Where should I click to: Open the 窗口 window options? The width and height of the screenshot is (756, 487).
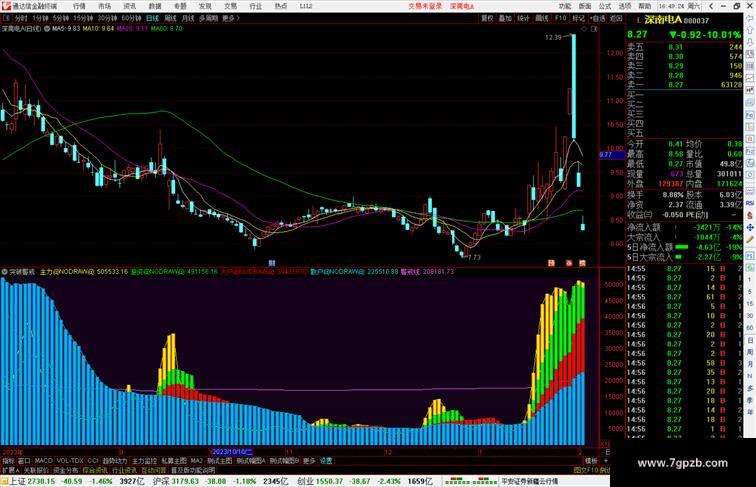point(24,461)
